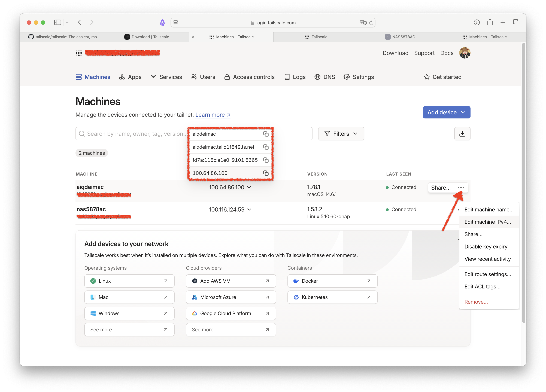Open a new Safari tab
Screen dimensions: 546x392
[503, 22]
